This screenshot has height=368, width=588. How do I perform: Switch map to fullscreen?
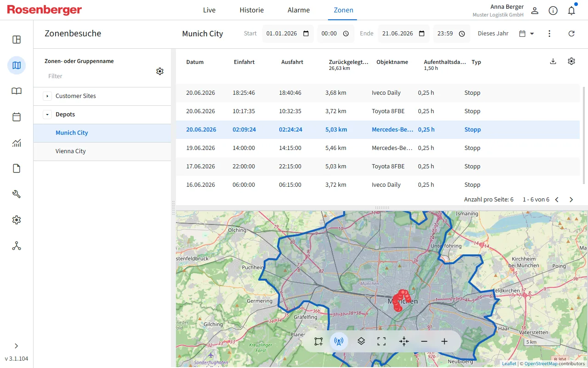click(x=381, y=341)
